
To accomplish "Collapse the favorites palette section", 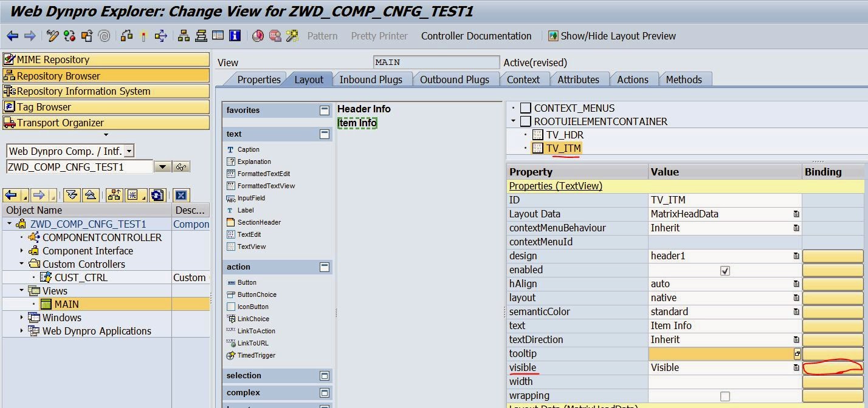I will 325,110.
